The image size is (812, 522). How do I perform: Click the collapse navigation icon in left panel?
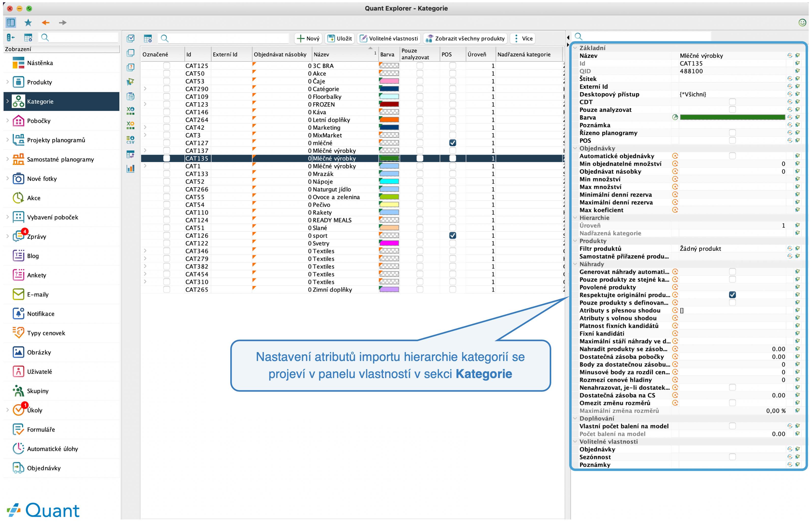click(x=11, y=37)
